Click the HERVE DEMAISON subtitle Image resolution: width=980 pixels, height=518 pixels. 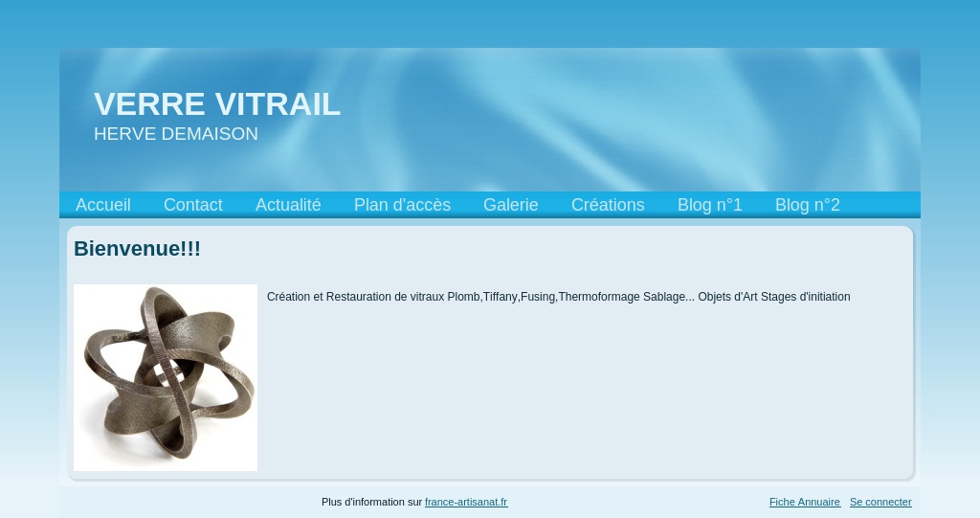[176, 134]
